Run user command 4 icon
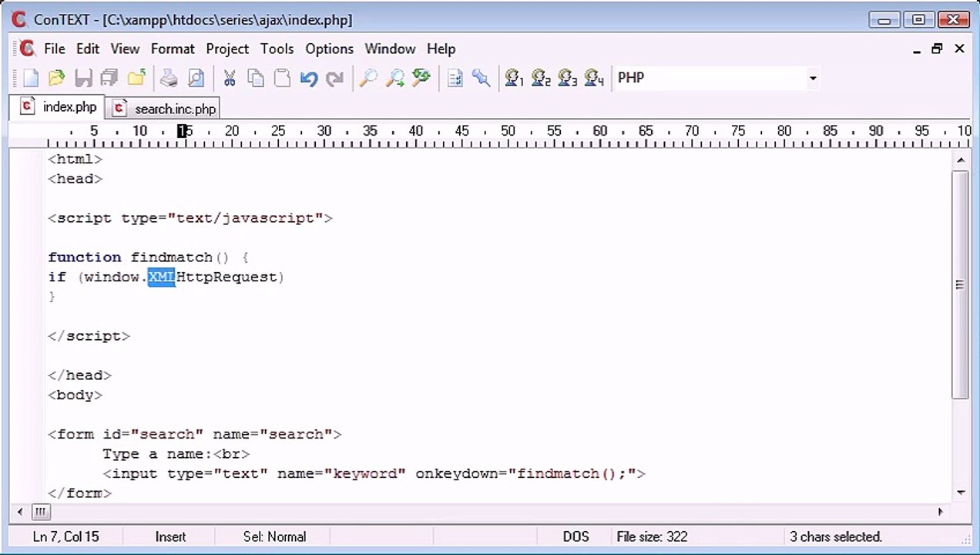The height and width of the screenshot is (555, 980). pos(594,78)
